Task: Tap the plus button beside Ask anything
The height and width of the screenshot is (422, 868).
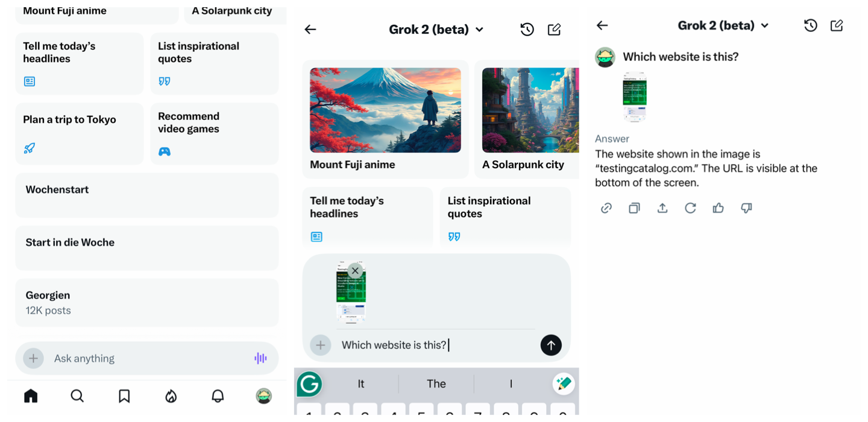Action: pyautogui.click(x=34, y=358)
